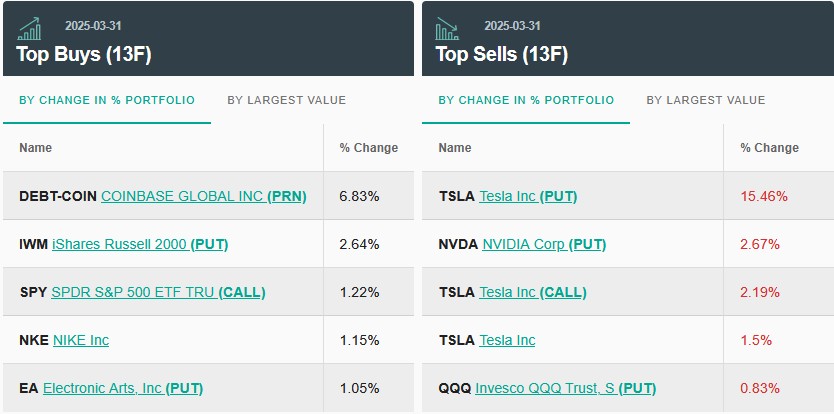Click the Top Sells 'Name' column header
This screenshot has width=834, height=414.
(x=455, y=147)
